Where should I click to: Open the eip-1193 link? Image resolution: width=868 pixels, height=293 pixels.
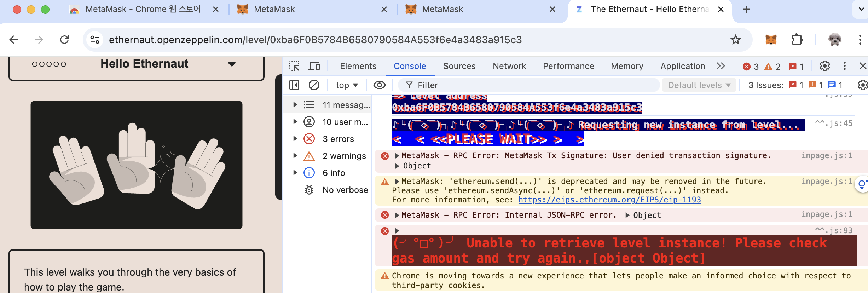coord(609,200)
